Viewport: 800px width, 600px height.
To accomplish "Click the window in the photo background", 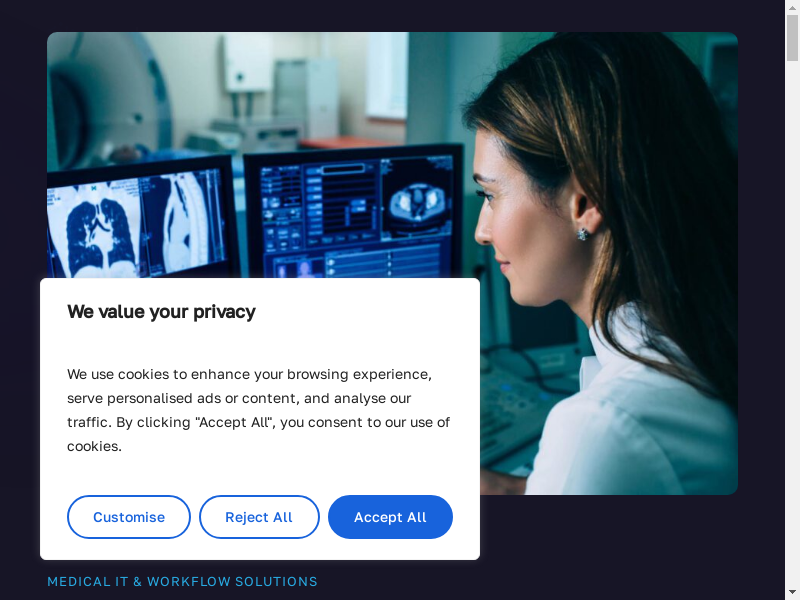I will [x=388, y=77].
